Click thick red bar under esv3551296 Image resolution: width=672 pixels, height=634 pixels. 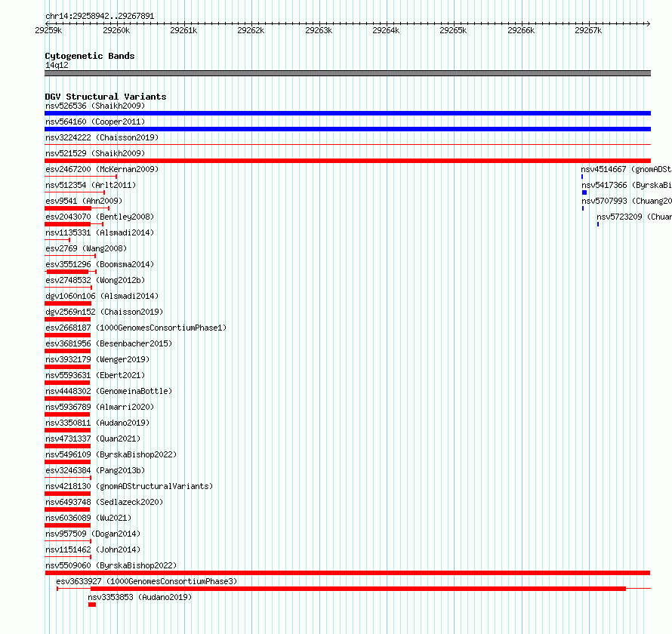coord(68,272)
